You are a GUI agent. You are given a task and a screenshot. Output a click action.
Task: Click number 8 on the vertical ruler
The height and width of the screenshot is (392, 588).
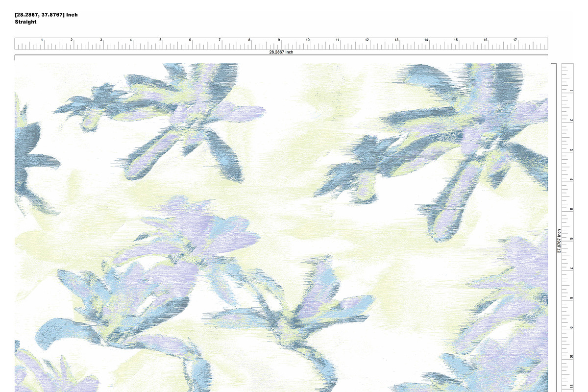[x=571, y=298]
